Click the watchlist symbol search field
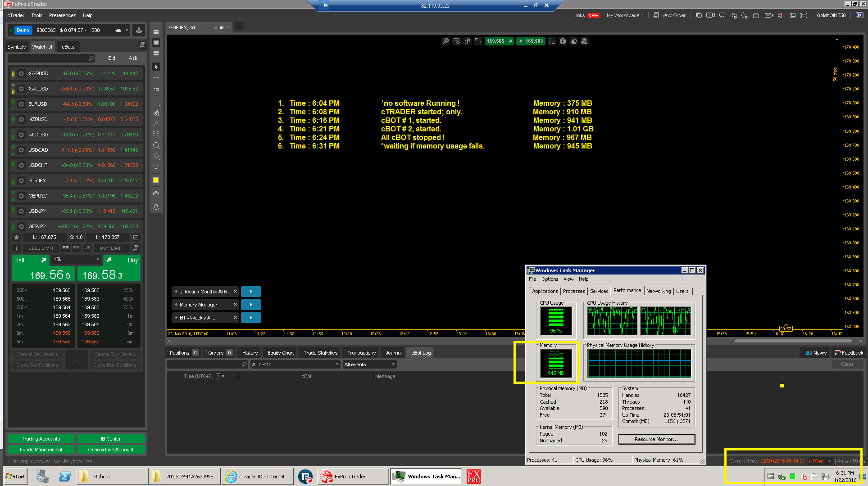The image size is (868, 486). click(x=51, y=58)
